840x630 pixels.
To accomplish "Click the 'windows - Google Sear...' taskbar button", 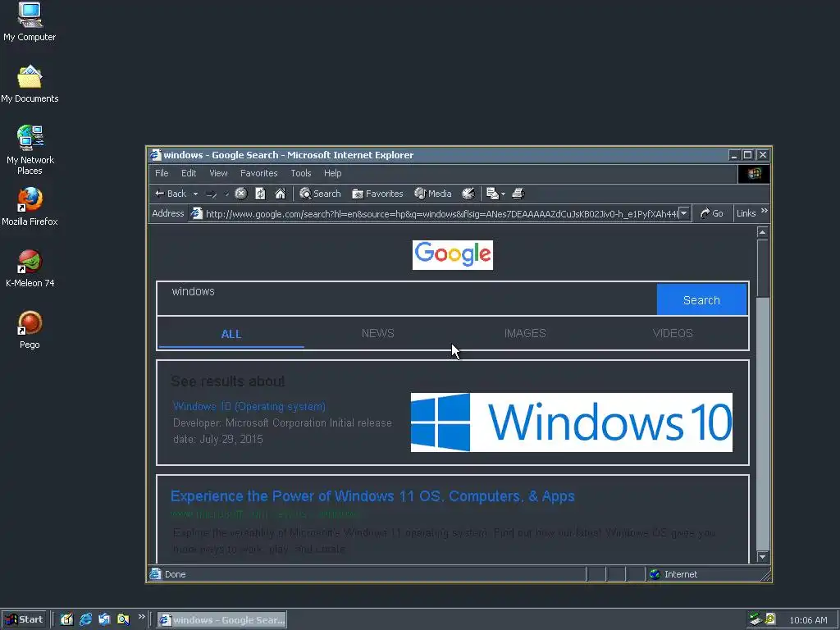I will click(x=221, y=620).
